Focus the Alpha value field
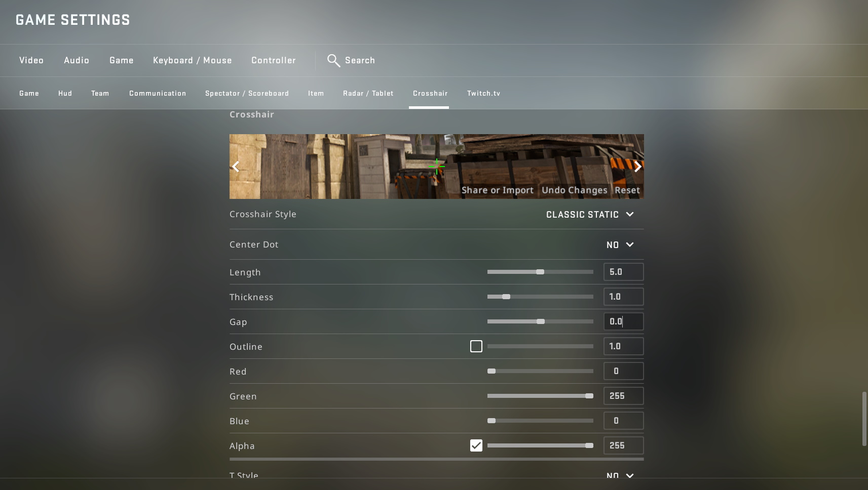 coord(624,445)
